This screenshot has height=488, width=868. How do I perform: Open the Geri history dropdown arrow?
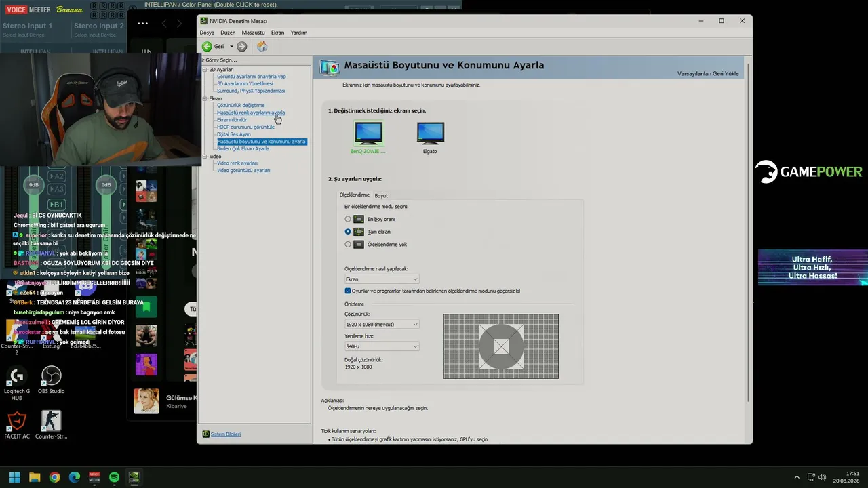pos(231,47)
